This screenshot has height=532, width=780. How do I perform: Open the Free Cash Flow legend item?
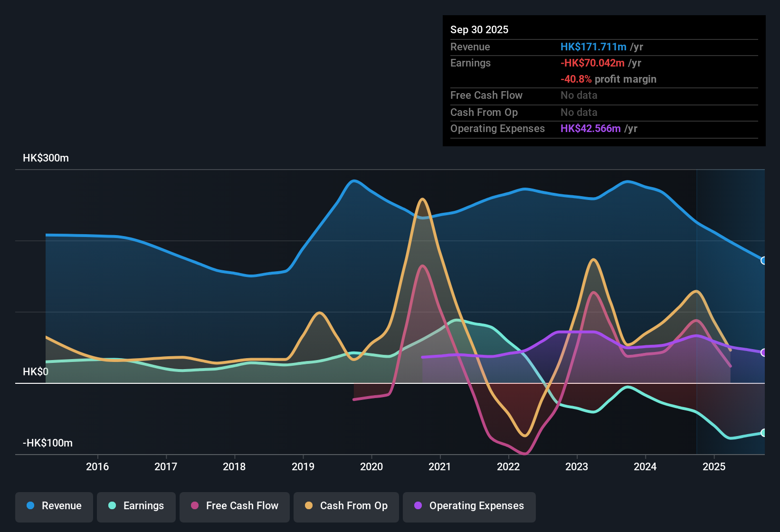(x=234, y=506)
